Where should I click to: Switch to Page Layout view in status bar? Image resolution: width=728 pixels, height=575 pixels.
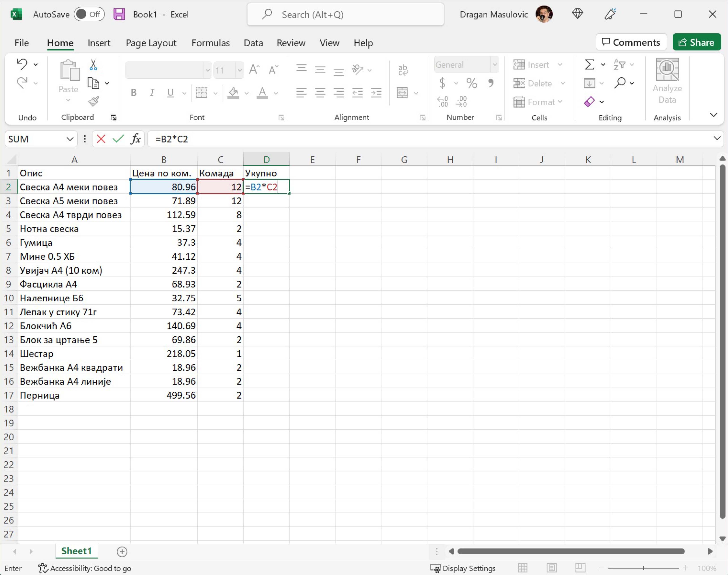[552, 568]
